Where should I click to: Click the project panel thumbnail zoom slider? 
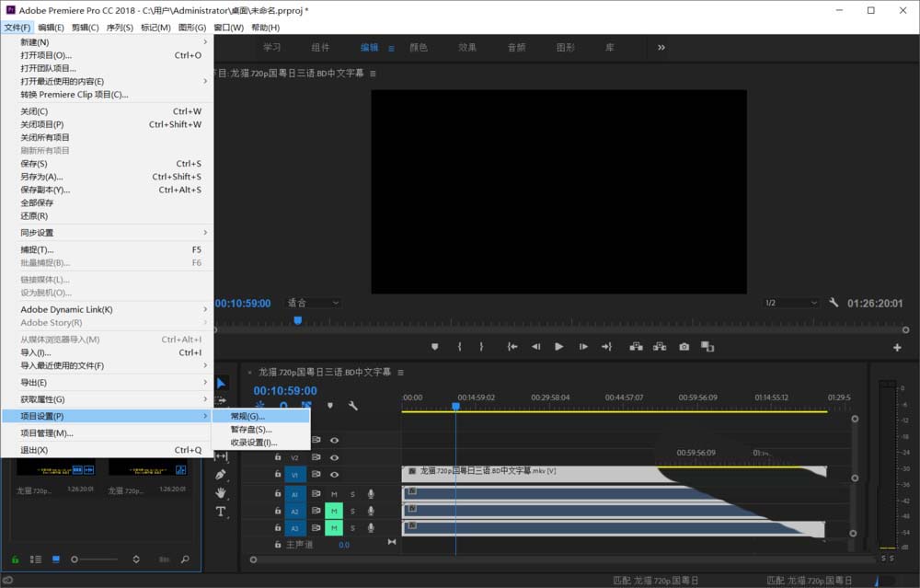[x=75, y=559]
